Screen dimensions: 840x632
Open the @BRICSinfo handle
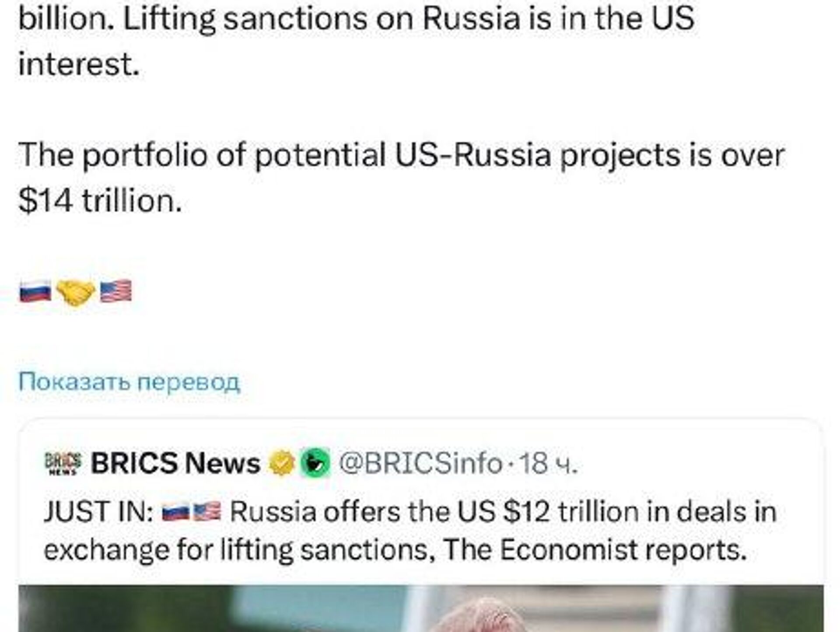tap(420, 463)
